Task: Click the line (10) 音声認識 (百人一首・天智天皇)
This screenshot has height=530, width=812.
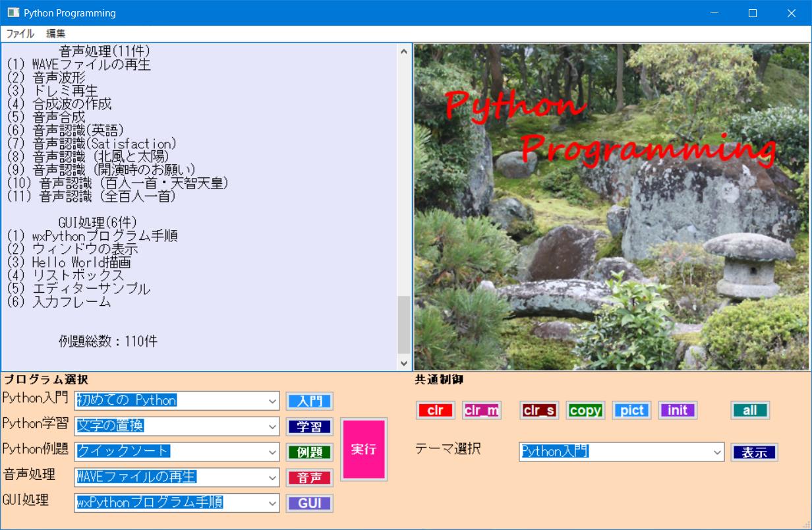Action: coord(118,183)
